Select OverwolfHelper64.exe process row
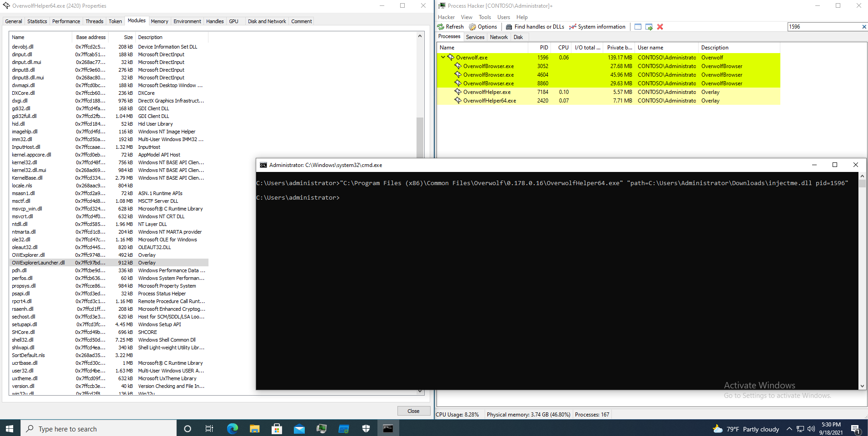Viewport: 868px width, 436px height. click(x=608, y=101)
